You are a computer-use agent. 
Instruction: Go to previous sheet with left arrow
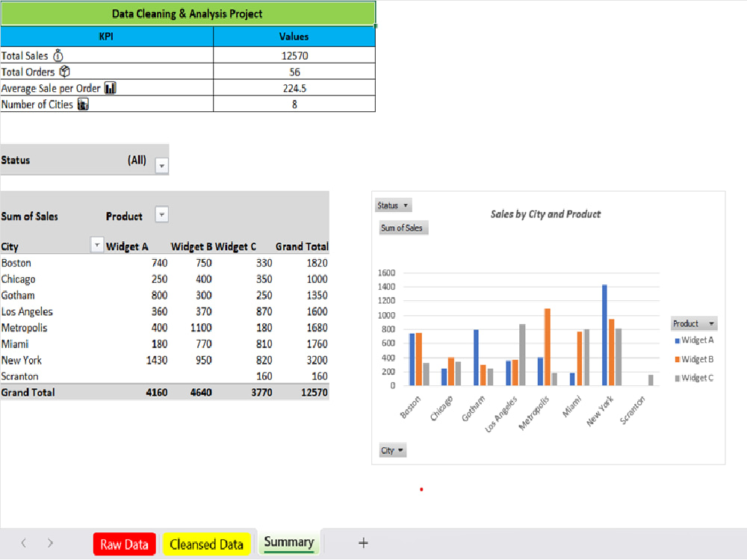23,543
